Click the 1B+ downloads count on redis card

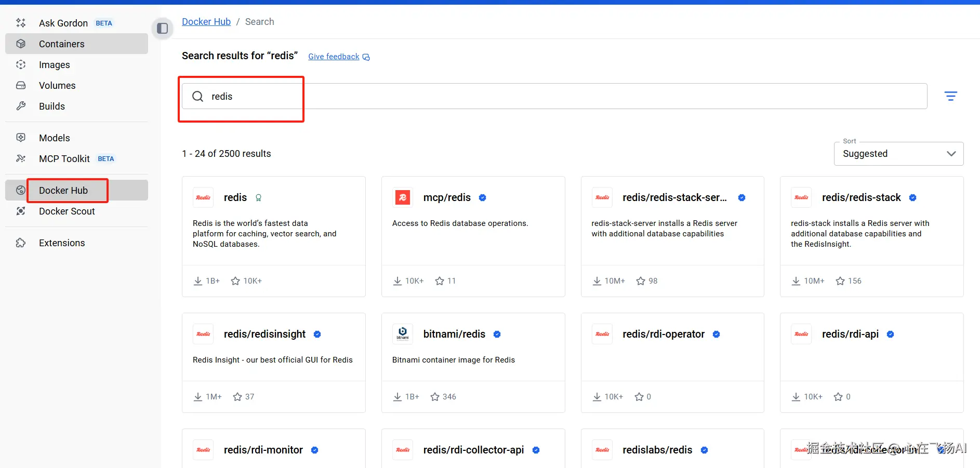[x=213, y=281]
